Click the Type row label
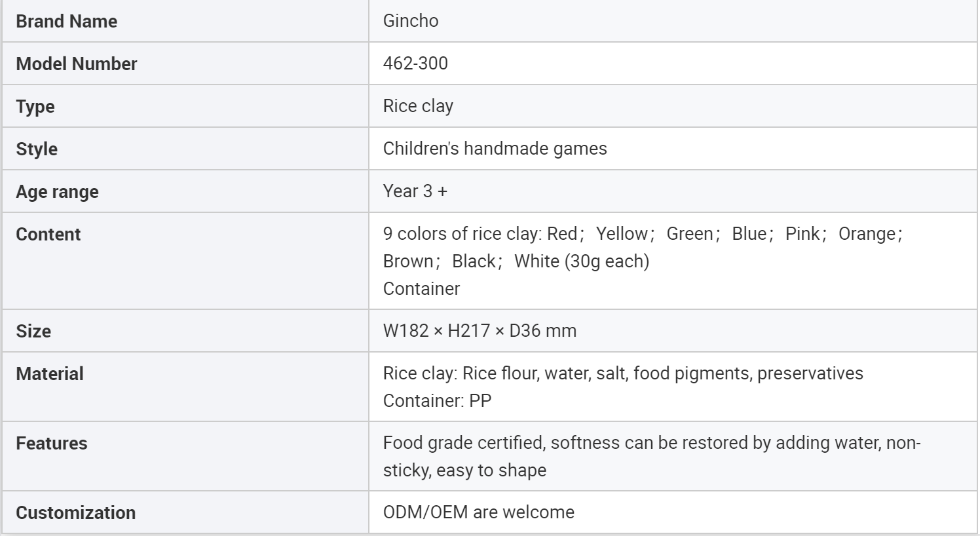The height and width of the screenshot is (536, 980). (35, 107)
